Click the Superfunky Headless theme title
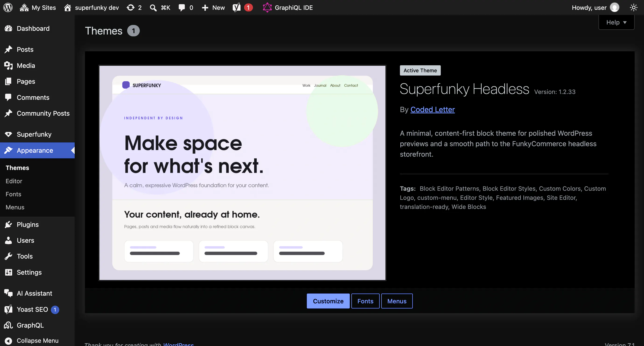The image size is (644, 346). [464, 89]
